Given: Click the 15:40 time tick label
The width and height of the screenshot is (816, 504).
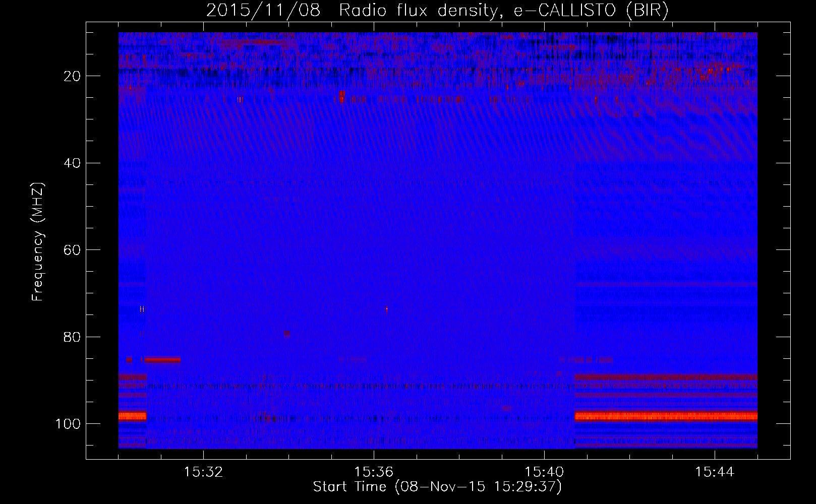Looking at the screenshot, I should 544,472.
